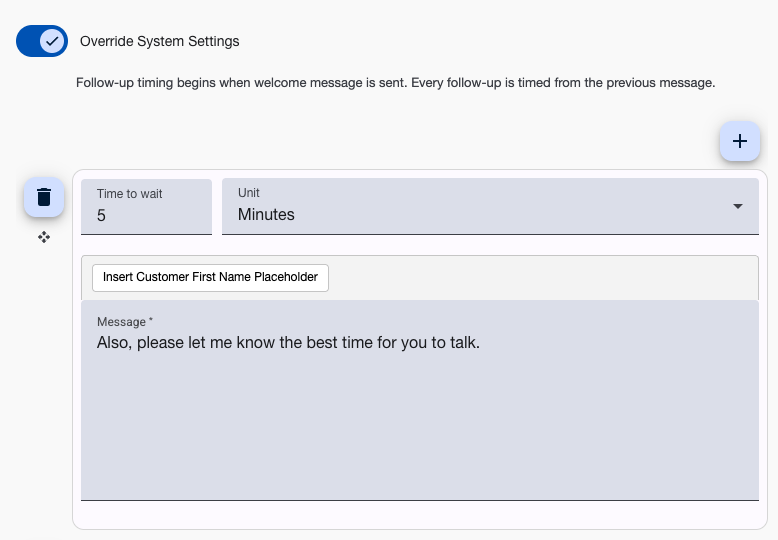Click the follow-up timing description text
This screenshot has width=778, height=540.
coord(395,82)
